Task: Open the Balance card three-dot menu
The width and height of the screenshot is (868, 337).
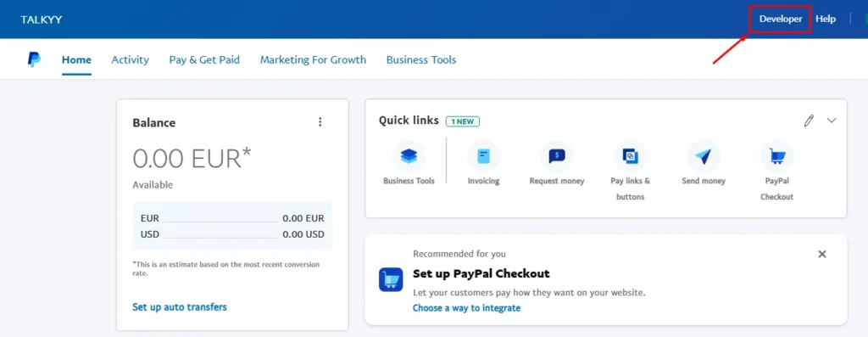Action: point(320,122)
